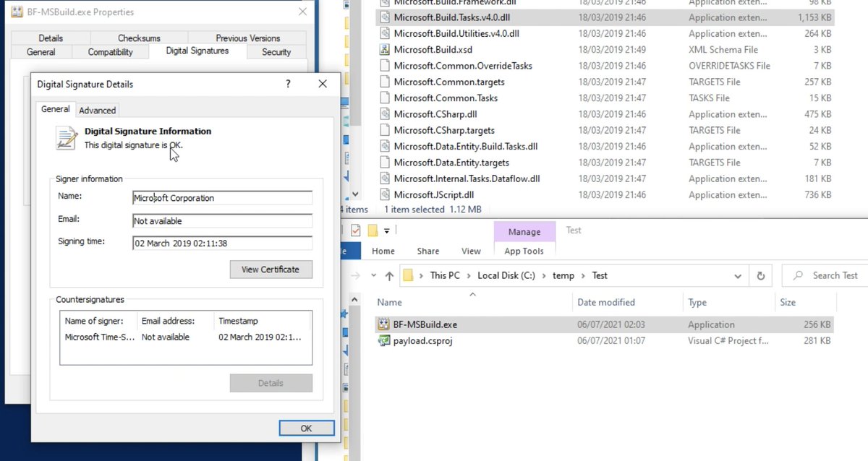The image size is (868, 461).
Task: Click the Microsoft.Internal.Tasks.Dataflow.dll file icon
Action: pyautogui.click(x=385, y=178)
